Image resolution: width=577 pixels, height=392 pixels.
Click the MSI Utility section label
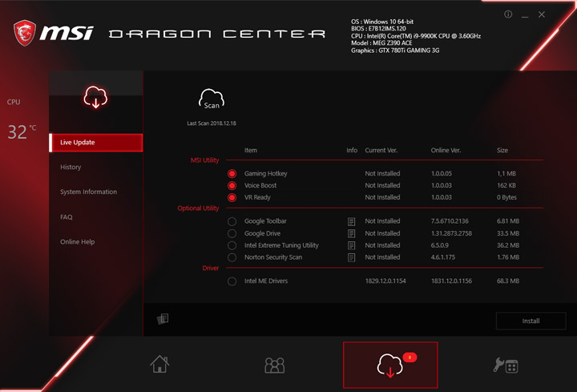204,160
